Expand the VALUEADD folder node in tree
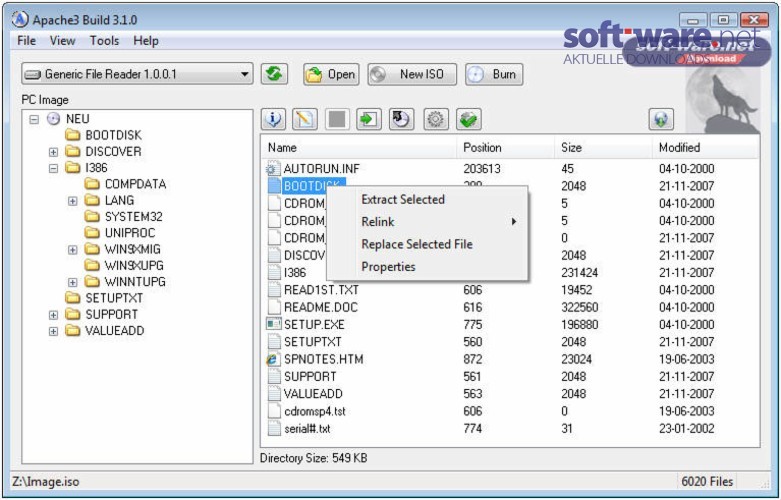Image resolution: width=781 pixels, height=500 pixels. [53, 331]
